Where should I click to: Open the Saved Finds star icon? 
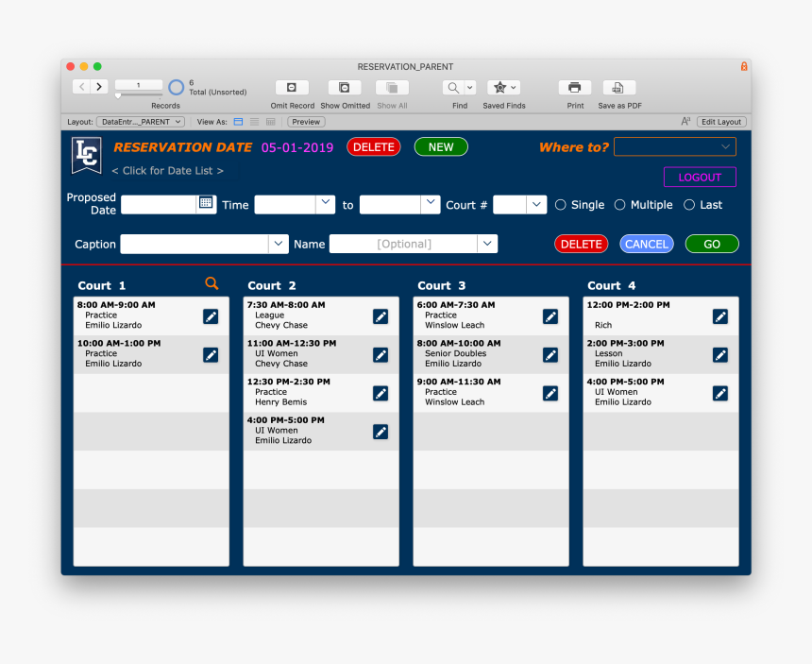504,88
